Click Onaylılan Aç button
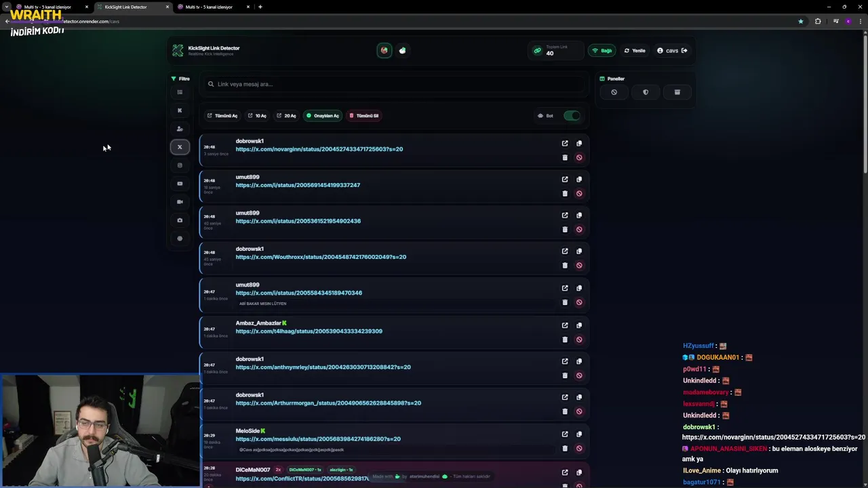Screen dimensions: 868x488 323,116
